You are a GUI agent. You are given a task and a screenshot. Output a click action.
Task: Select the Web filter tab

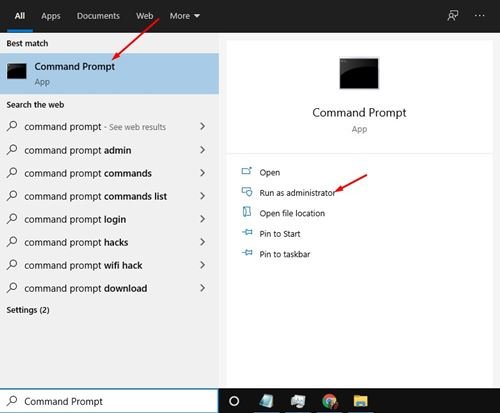coord(144,16)
